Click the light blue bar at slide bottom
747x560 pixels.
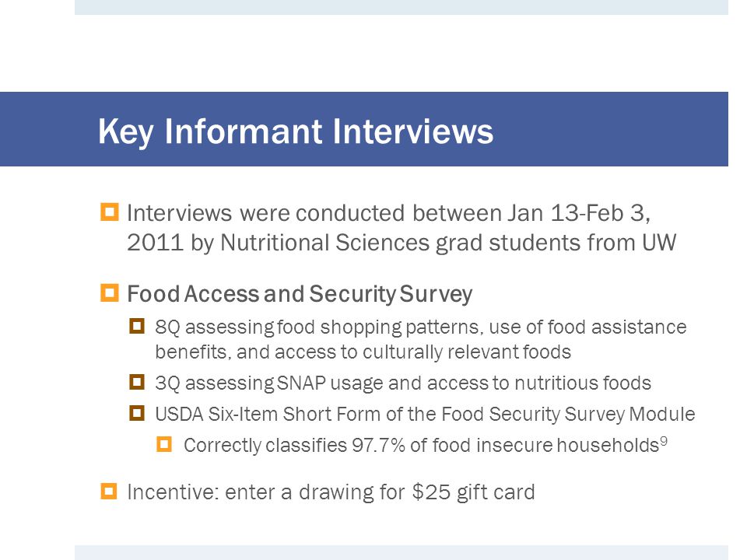[402, 552]
